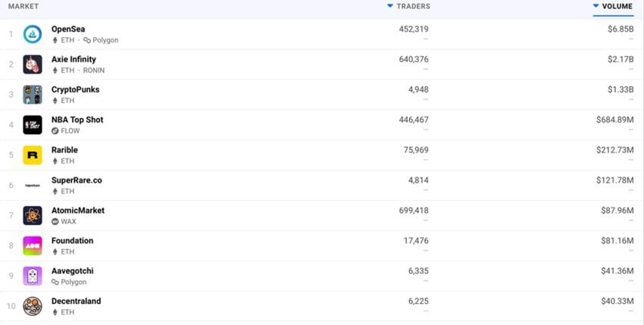This screenshot has height=325, width=644.
Task: Select the $87.96M volume value
Action: click(x=617, y=211)
